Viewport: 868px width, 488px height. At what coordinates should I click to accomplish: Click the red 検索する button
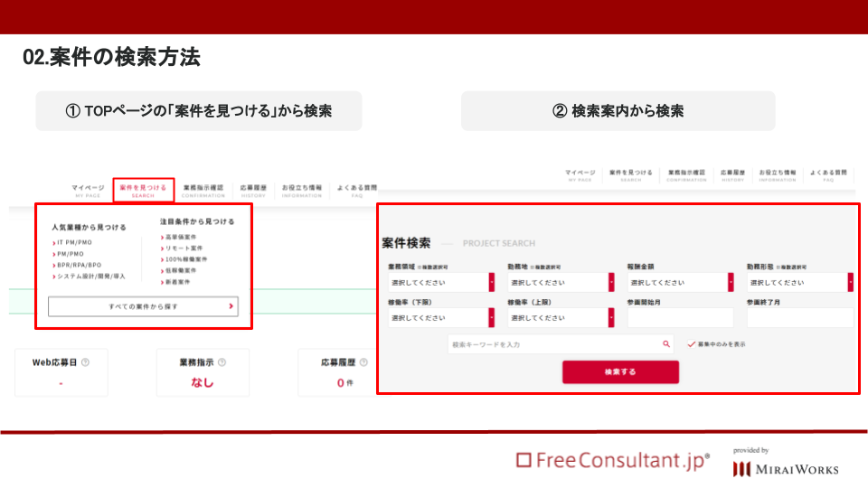(620, 371)
